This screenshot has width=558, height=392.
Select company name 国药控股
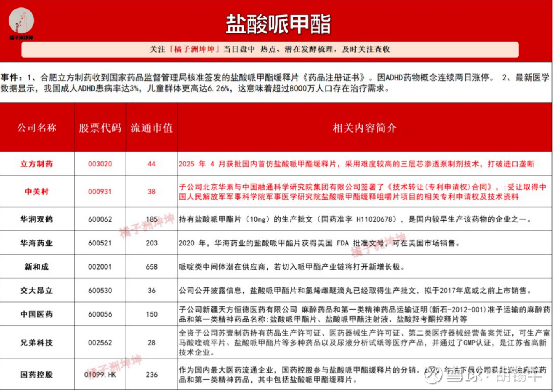coord(37,374)
